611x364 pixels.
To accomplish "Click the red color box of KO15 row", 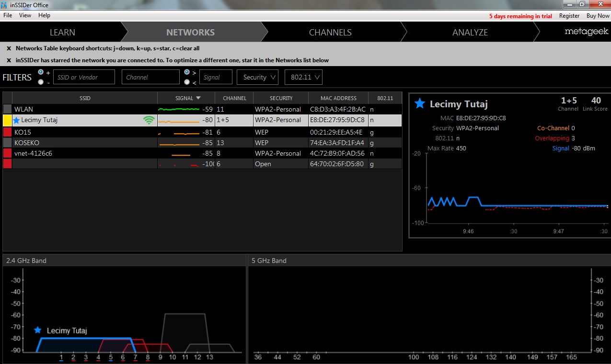I will click(7, 132).
